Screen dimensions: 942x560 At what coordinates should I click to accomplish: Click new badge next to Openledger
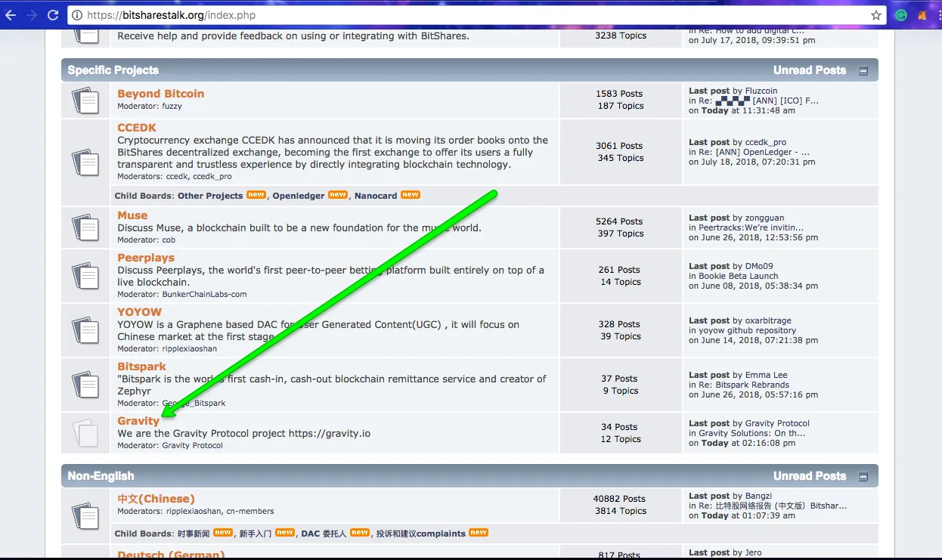pyautogui.click(x=338, y=194)
